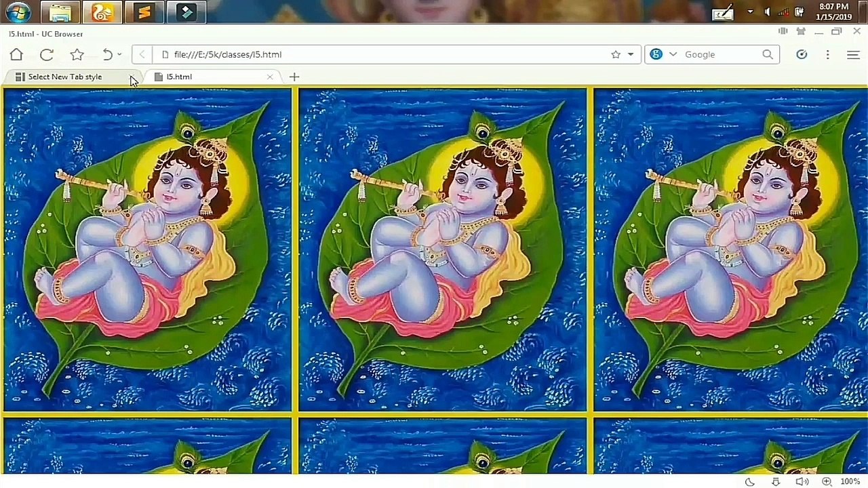Click the power tray icon
Image resolution: width=868 pixels, height=488 pixels.
click(800, 12)
